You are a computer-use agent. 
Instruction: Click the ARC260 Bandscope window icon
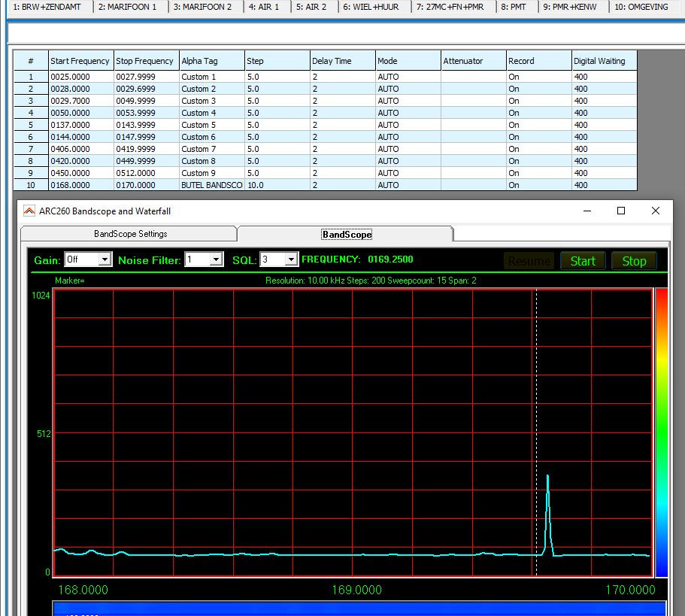[29, 211]
